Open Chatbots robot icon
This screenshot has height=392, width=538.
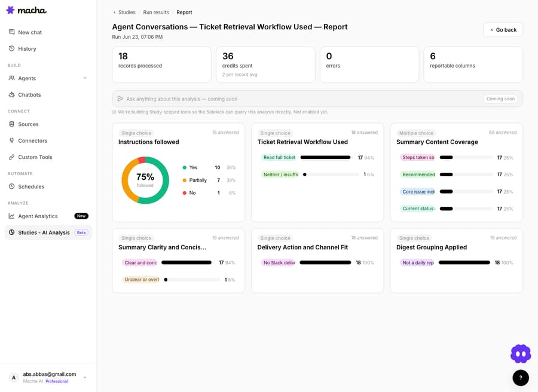point(12,94)
